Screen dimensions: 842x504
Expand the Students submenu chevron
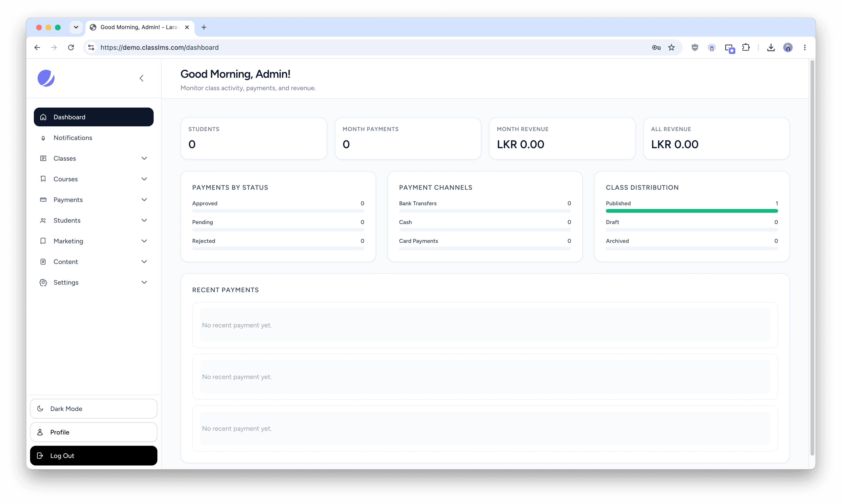pyautogui.click(x=144, y=221)
